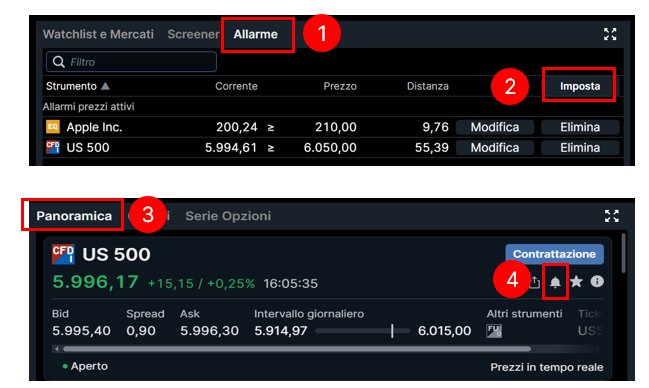Select the US 500 alarm row name
This screenshot has width=649, height=388.
(88, 148)
